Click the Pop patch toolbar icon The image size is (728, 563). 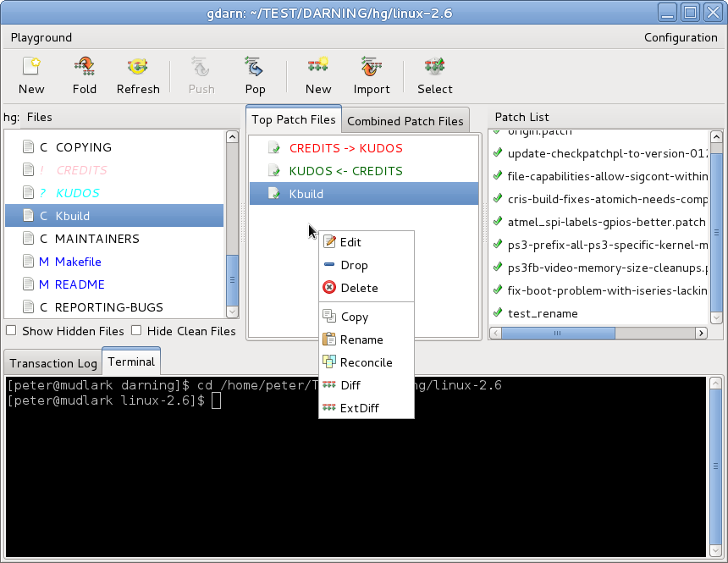tap(255, 68)
